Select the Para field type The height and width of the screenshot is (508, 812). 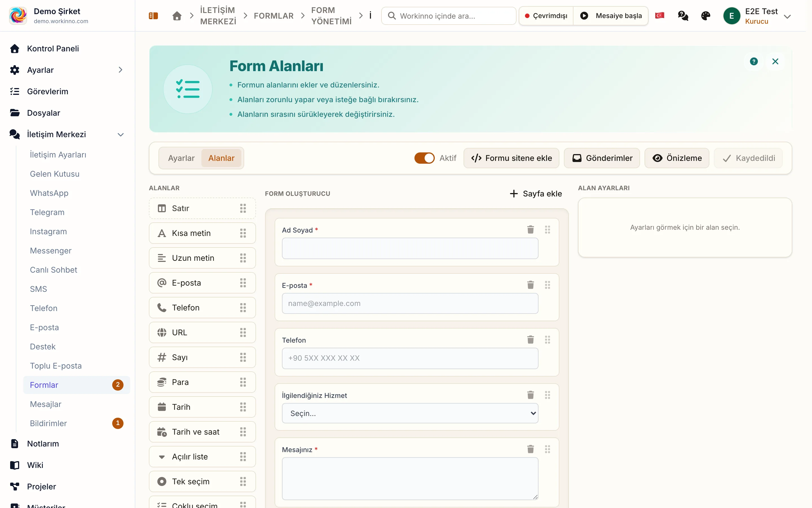[202, 382]
